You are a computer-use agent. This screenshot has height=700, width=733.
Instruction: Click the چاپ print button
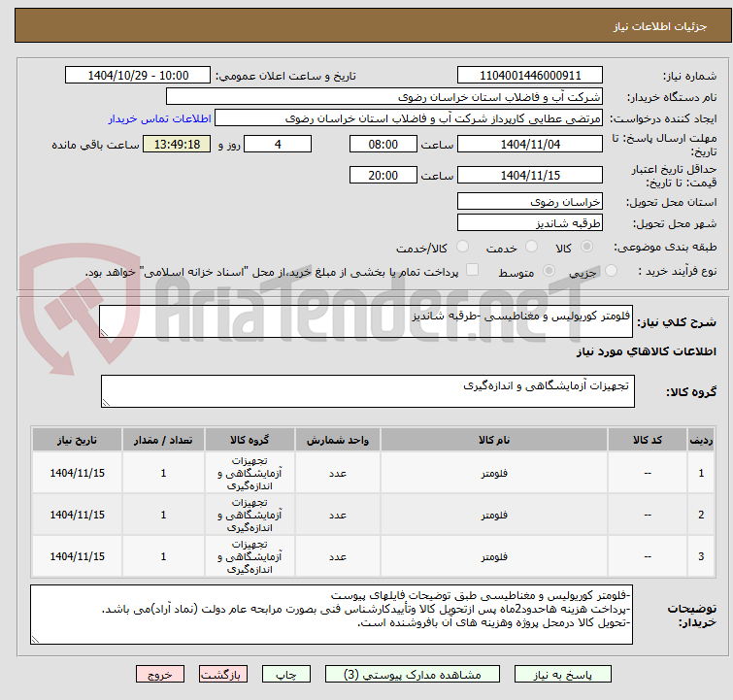pyautogui.click(x=286, y=675)
